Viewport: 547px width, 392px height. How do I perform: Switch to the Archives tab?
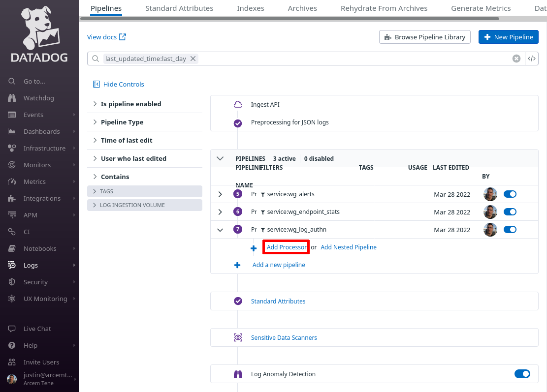point(302,8)
